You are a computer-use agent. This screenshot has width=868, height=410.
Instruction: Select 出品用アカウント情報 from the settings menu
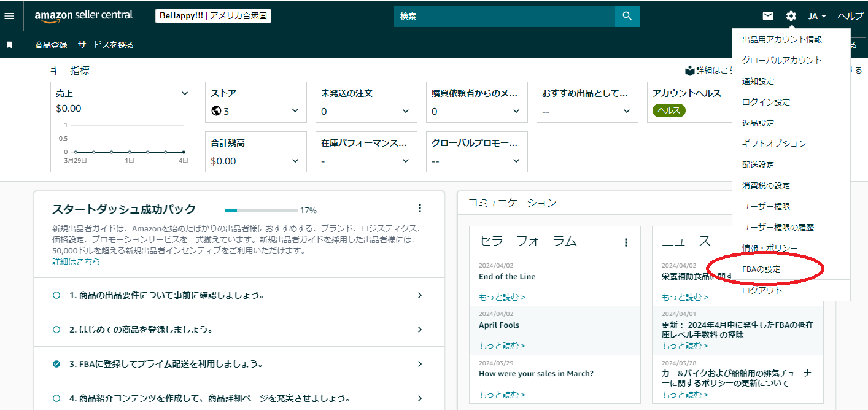(x=782, y=39)
